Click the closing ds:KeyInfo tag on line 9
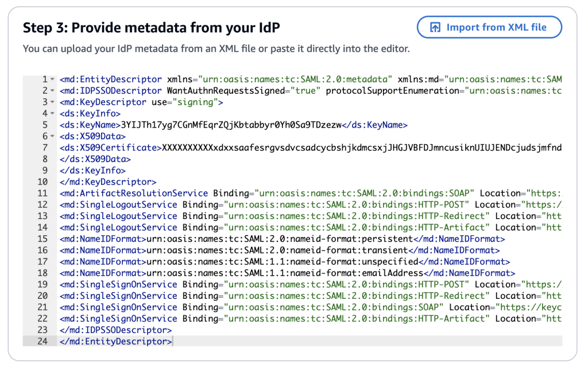This screenshot has height=369, width=588. click(x=92, y=171)
